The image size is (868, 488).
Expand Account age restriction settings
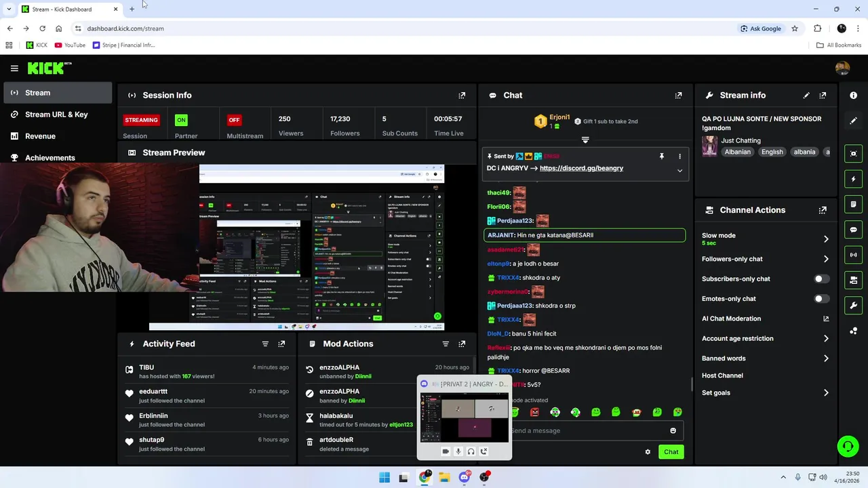pyautogui.click(x=826, y=338)
